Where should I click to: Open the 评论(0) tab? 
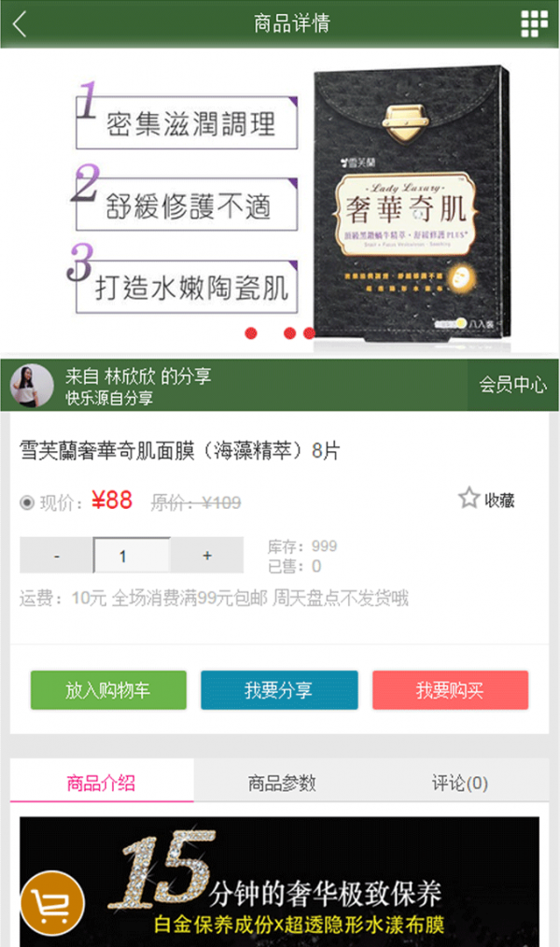coord(460,783)
